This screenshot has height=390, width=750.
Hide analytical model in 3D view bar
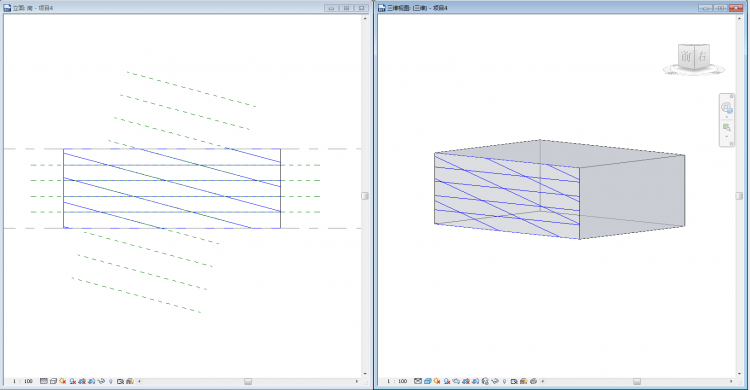[x=524, y=381]
